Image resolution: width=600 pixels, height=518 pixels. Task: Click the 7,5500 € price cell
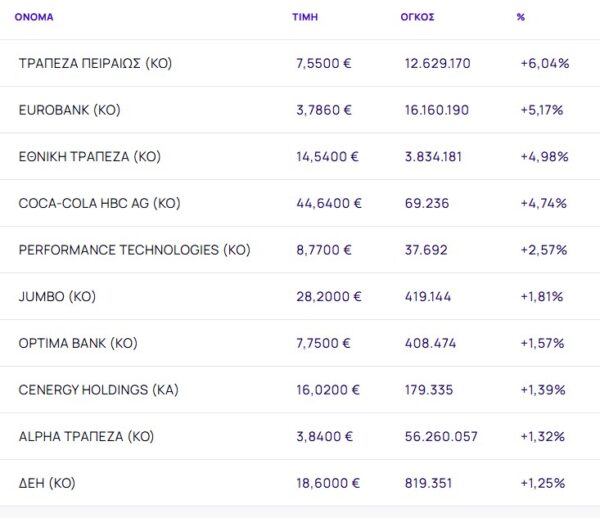pyautogui.click(x=324, y=63)
